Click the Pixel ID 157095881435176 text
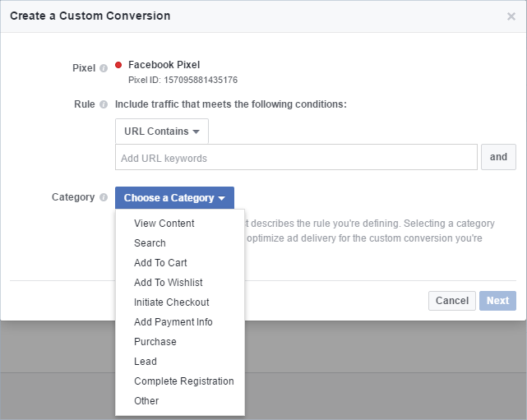The height and width of the screenshot is (420, 527). tap(183, 80)
